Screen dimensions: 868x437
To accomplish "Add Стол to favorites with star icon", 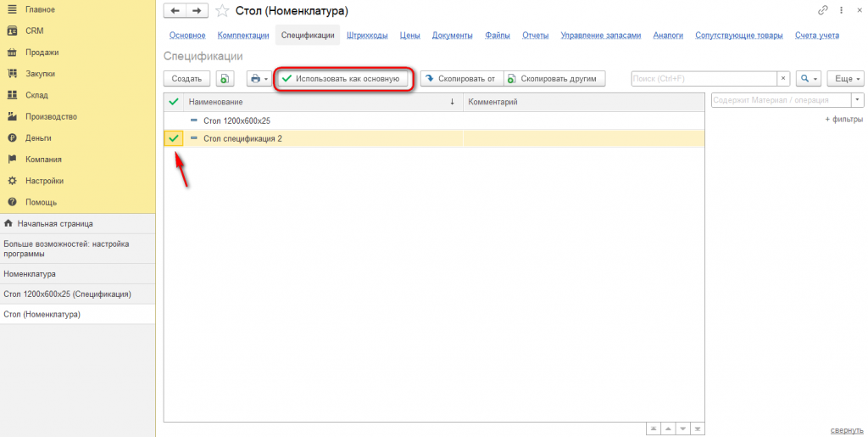I will (222, 10).
